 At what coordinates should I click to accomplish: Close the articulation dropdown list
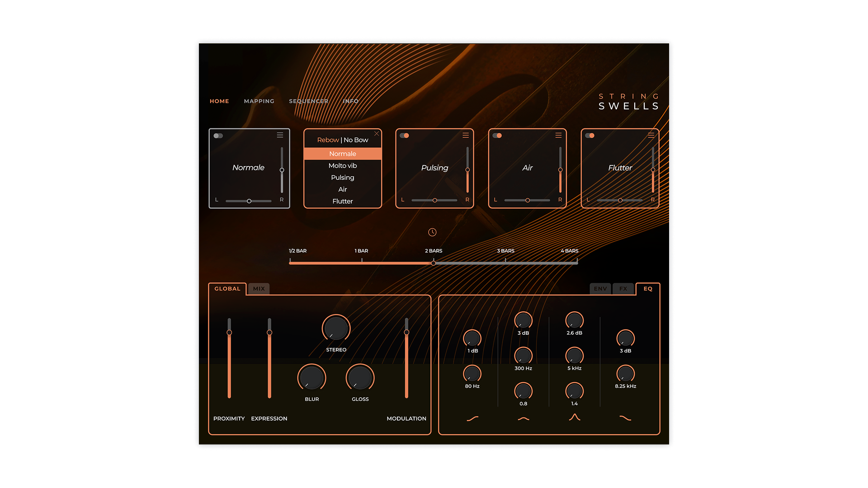tap(377, 134)
